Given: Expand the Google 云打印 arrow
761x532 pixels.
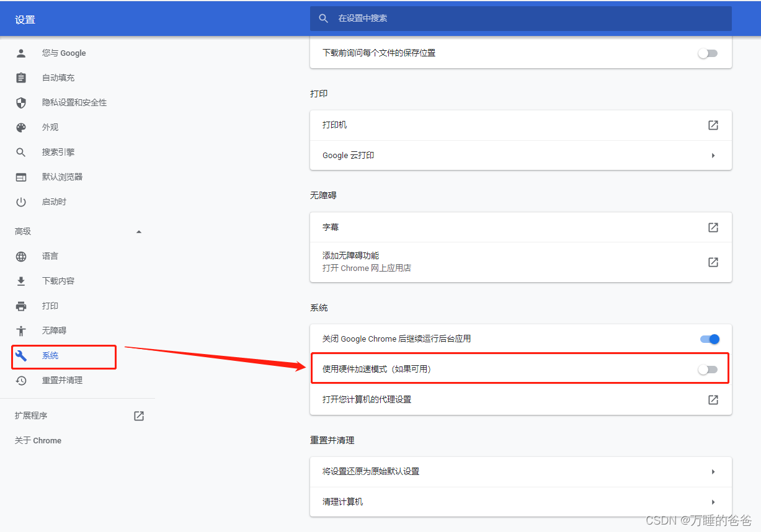Looking at the screenshot, I should pyautogui.click(x=713, y=156).
